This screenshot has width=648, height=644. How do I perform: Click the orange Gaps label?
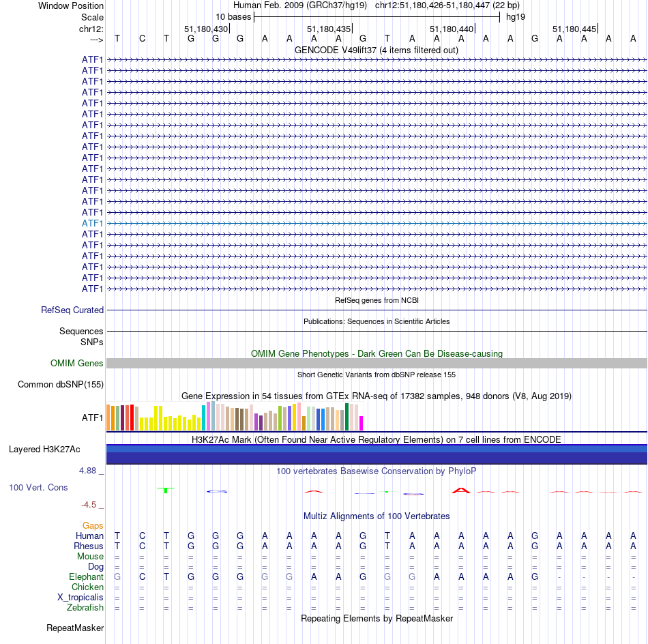[x=93, y=526]
